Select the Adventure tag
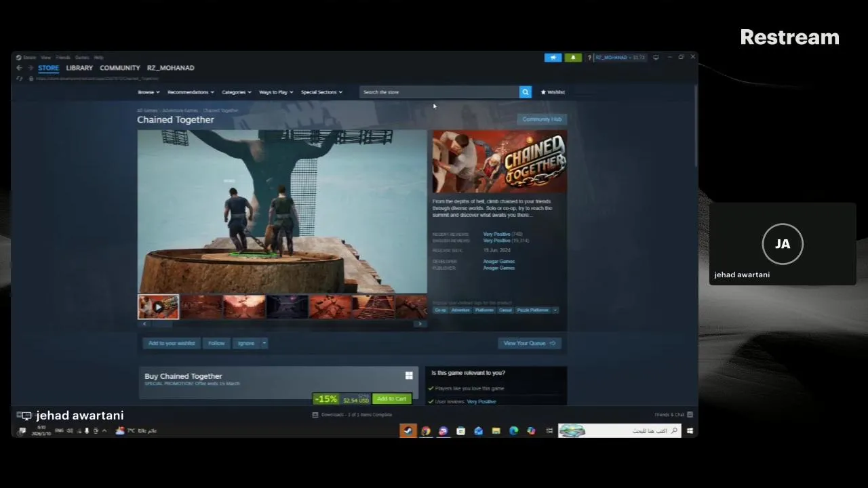Viewport: 868px width, 488px height. pyautogui.click(x=460, y=310)
